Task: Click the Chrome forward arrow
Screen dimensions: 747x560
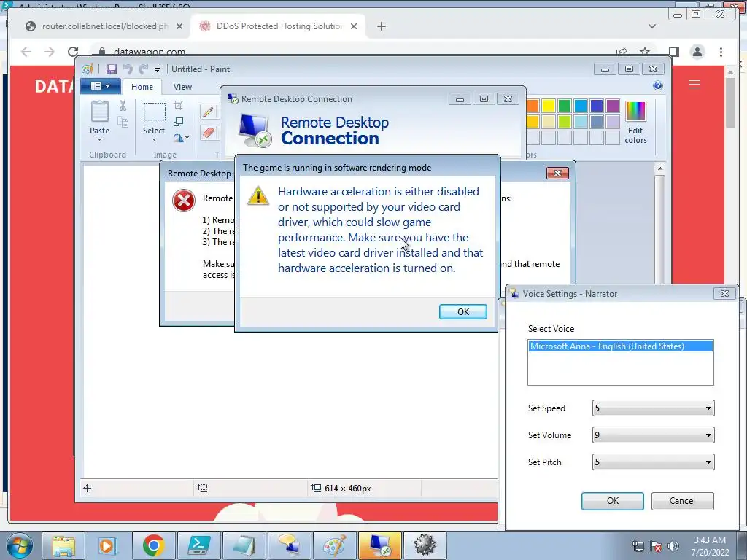Action: (50, 52)
